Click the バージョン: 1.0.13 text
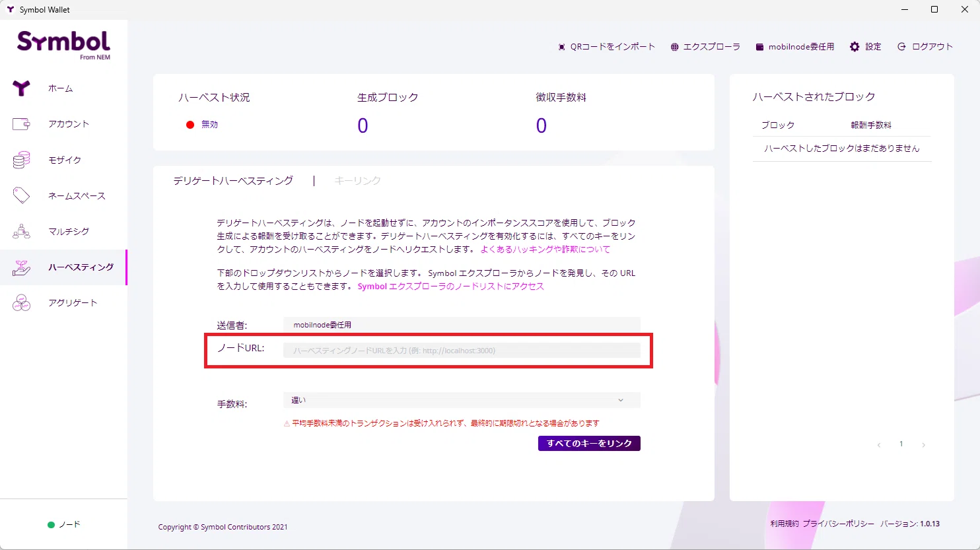Viewport: 980px width, 550px height. (x=910, y=524)
